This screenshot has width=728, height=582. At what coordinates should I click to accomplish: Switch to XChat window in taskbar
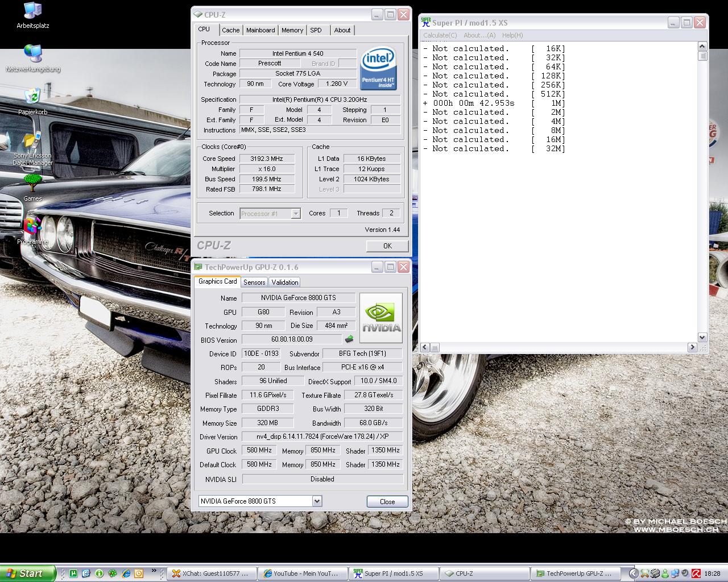(x=211, y=573)
